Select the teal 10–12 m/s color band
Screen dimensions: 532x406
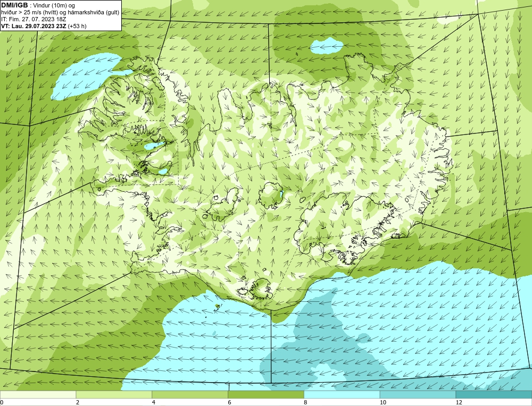tap(418, 394)
